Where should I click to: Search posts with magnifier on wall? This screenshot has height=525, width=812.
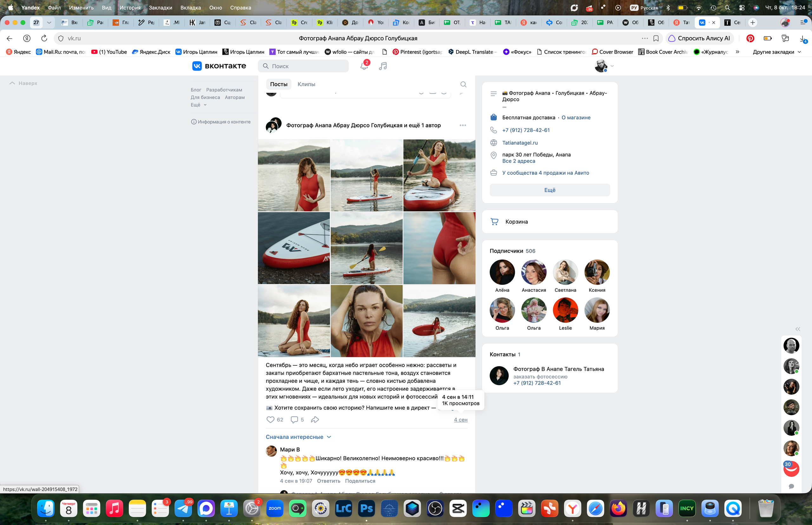[463, 84]
